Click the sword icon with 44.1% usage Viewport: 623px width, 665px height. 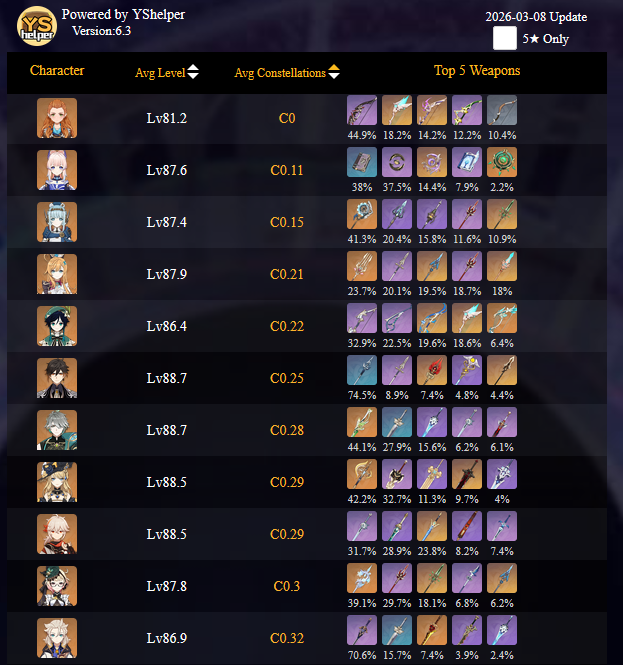pyautogui.click(x=362, y=422)
